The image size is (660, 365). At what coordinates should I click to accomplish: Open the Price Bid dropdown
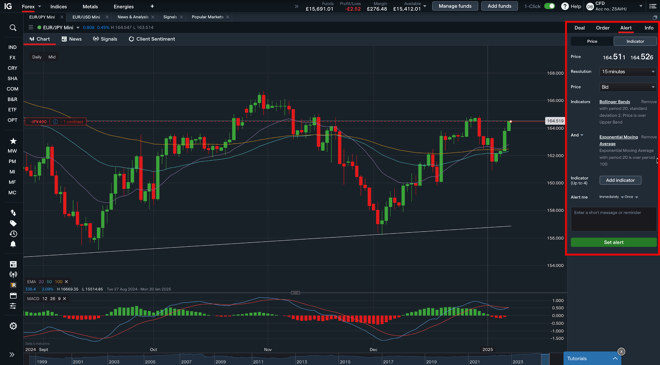click(x=628, y=87)
